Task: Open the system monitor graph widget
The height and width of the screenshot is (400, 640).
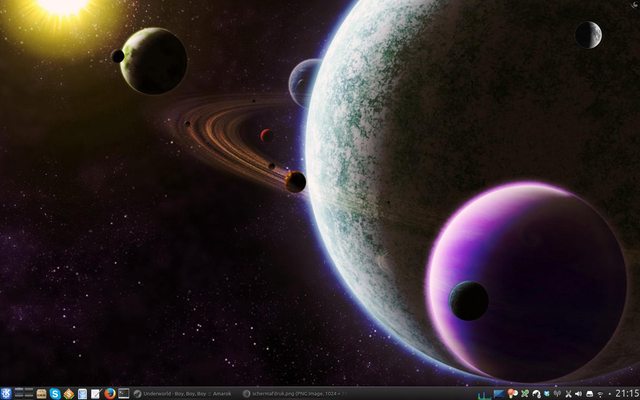Action: tap(484, 394)
